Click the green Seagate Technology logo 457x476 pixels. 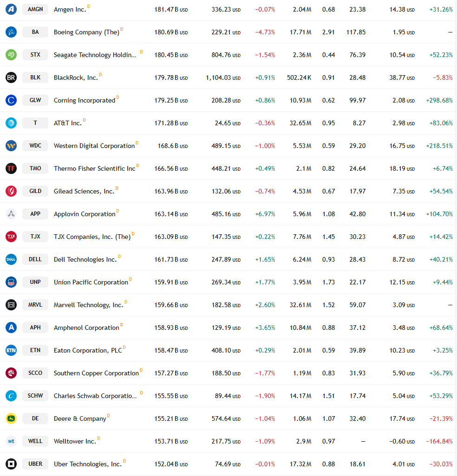coord(11,55)
